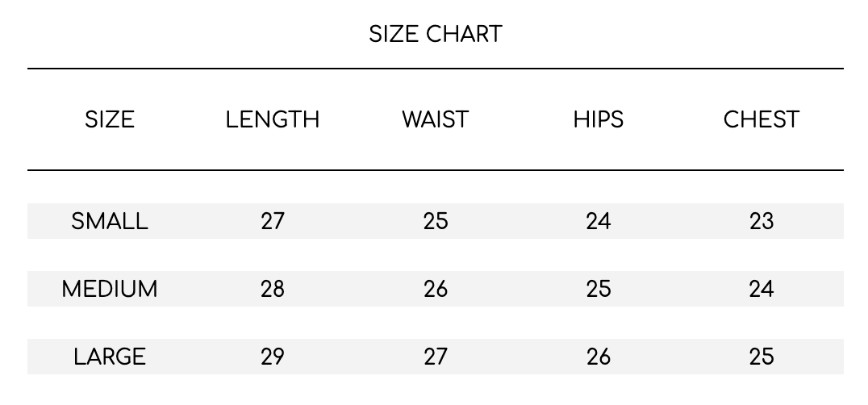
Task: Select the LENGTH column header
Action: click(273, 120)
